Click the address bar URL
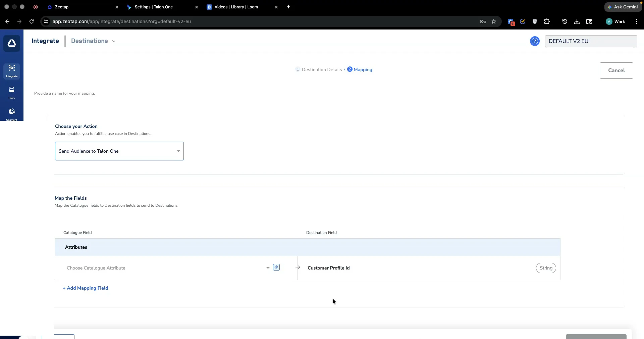Viewport: 644px width, 339px height. pos(122,21)
